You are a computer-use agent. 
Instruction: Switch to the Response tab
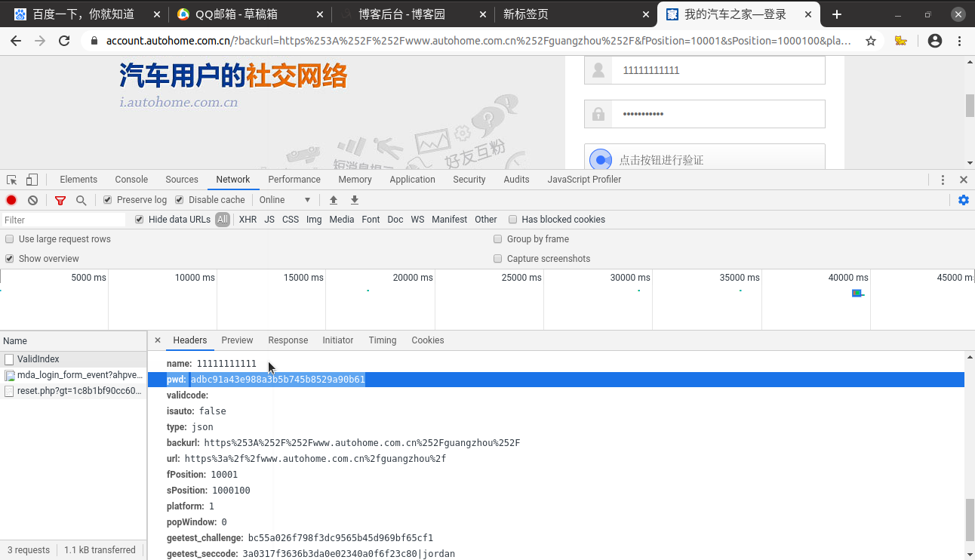pyautogui.click(x=288, y=340)
